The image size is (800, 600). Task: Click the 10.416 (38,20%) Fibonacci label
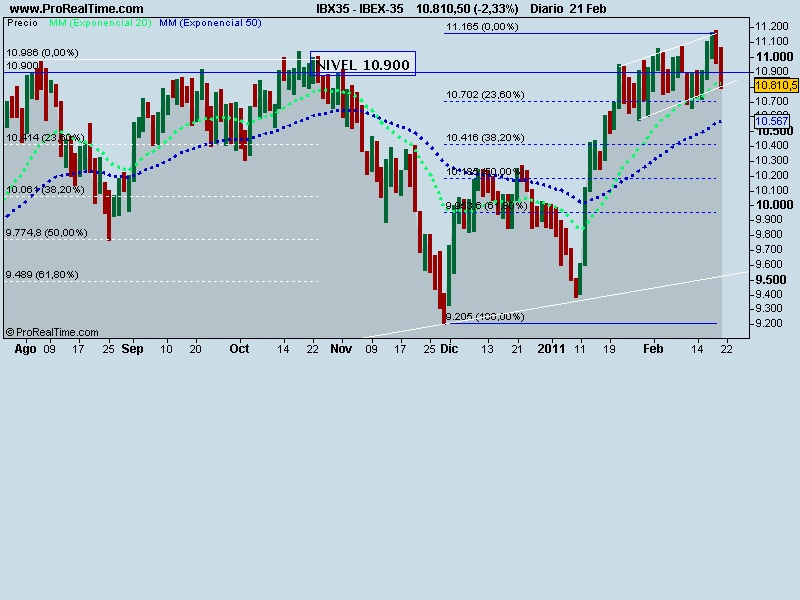click(485, 138)
